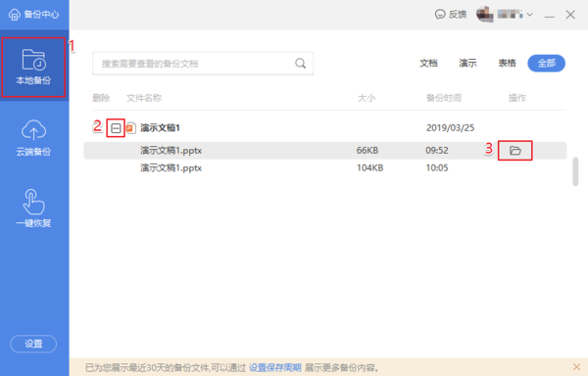Screen dimensions: 588x376
Task: Click the 备份中心 home logo
Action: (33, 15)
